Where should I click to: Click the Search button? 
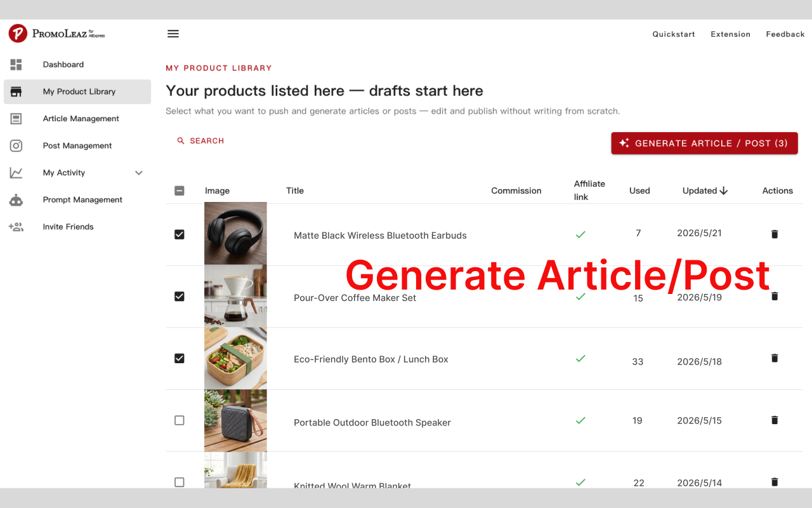200,141
